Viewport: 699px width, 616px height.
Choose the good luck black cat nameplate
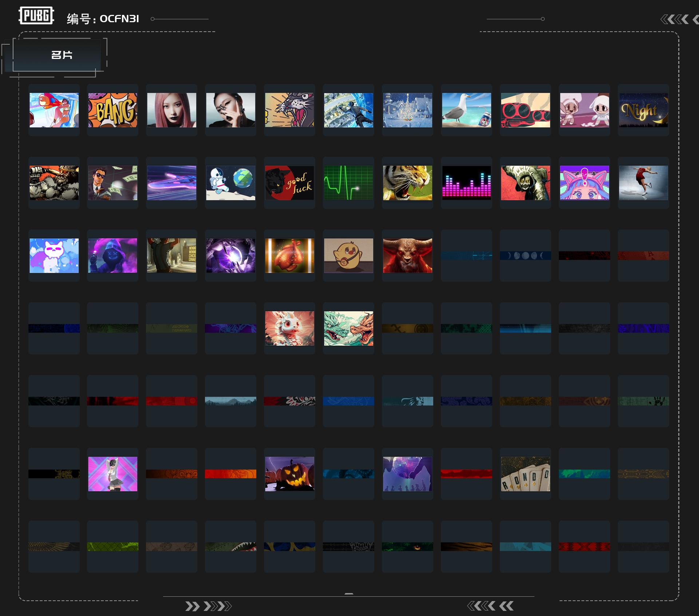(290, 183)
